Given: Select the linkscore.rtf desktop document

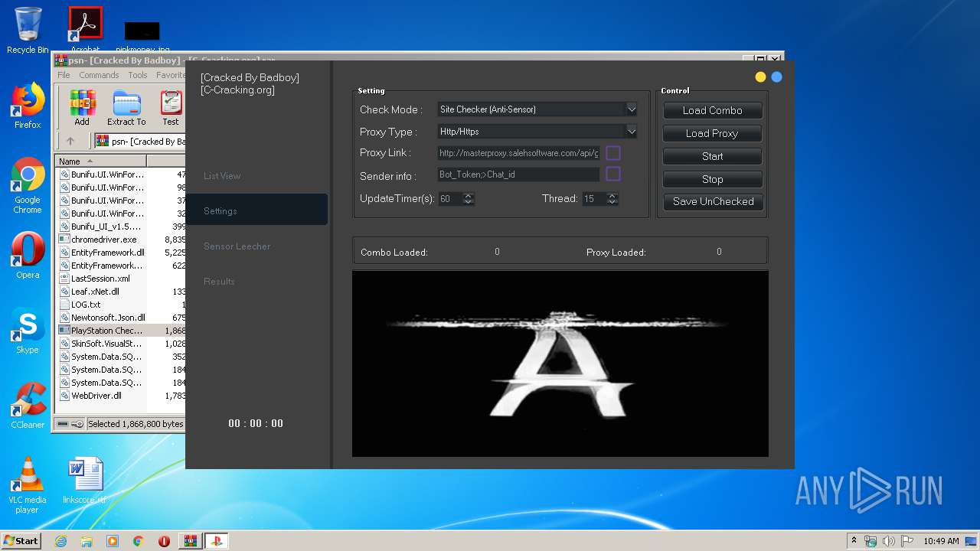Looking at the screenshot, I should pyautogui.click(x=84, y=481).
